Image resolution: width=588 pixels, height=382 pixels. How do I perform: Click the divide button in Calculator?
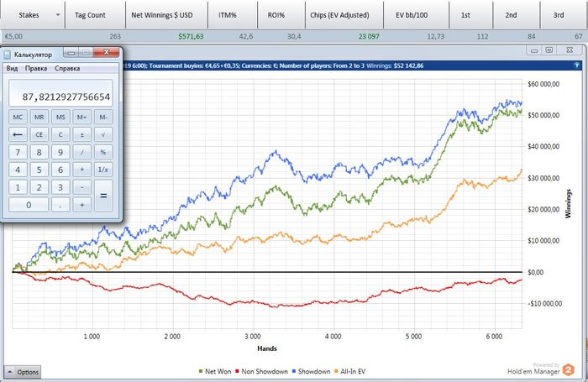[81, 152]
